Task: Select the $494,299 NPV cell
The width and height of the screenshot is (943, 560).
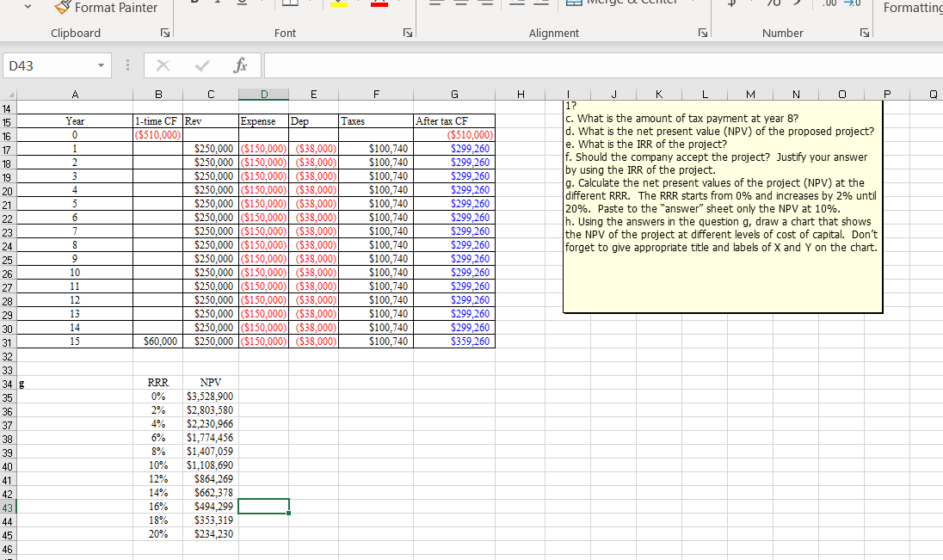Action: 211,507
